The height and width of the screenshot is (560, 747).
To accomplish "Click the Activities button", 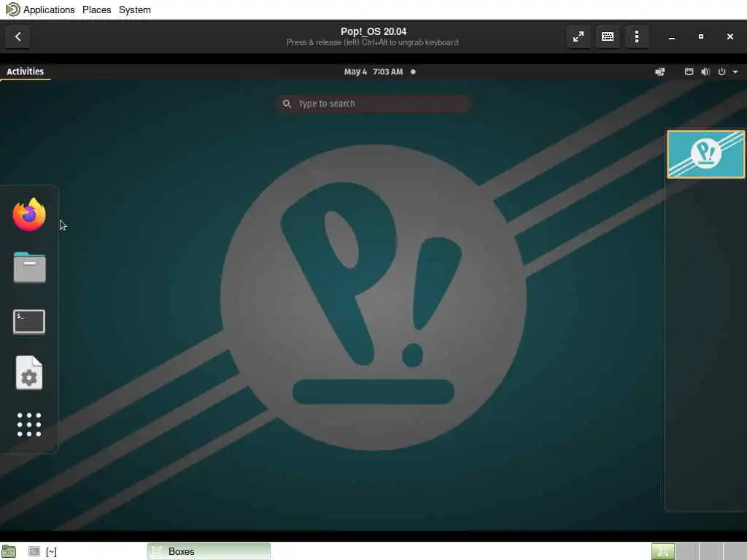I will [26, 71].
